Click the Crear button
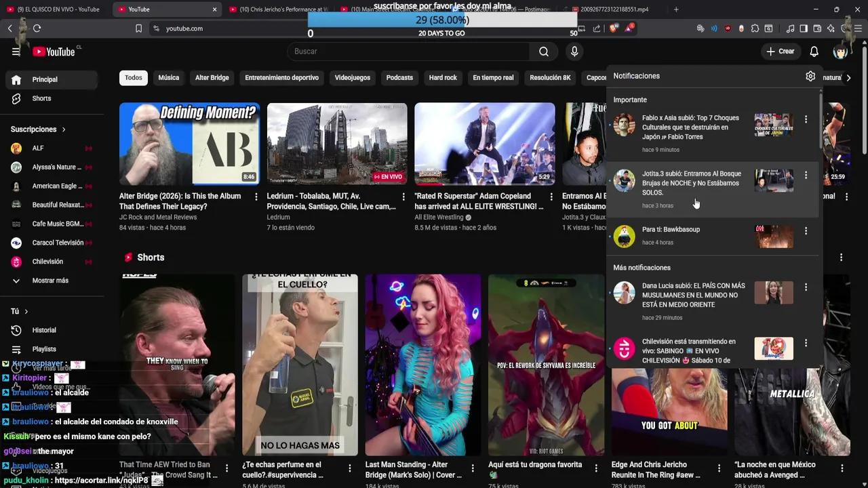Viewport: 868px width, 488px height. (781, 52)
